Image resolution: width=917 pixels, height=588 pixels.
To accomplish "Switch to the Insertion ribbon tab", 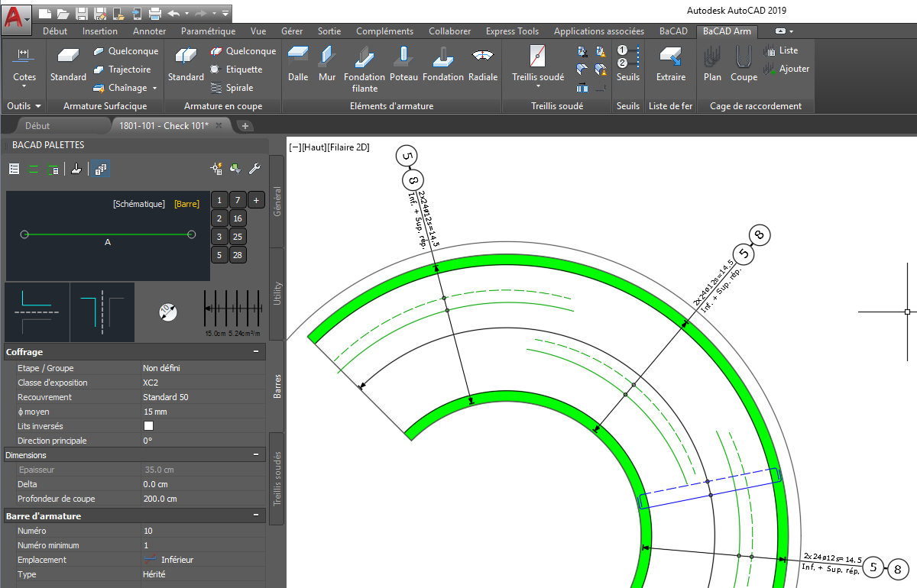I will click(x=100, y=31).
